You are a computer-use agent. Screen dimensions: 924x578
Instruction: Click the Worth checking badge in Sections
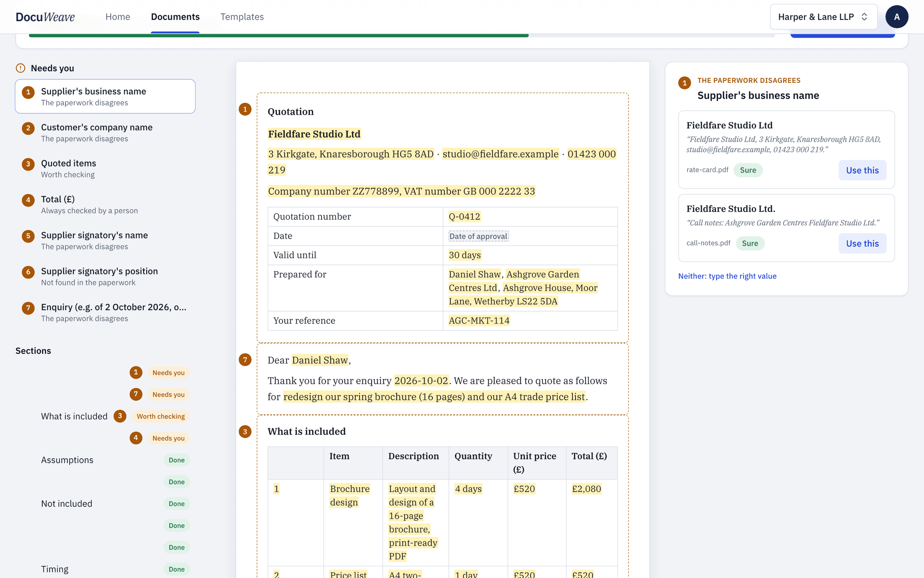coord(161,416)
